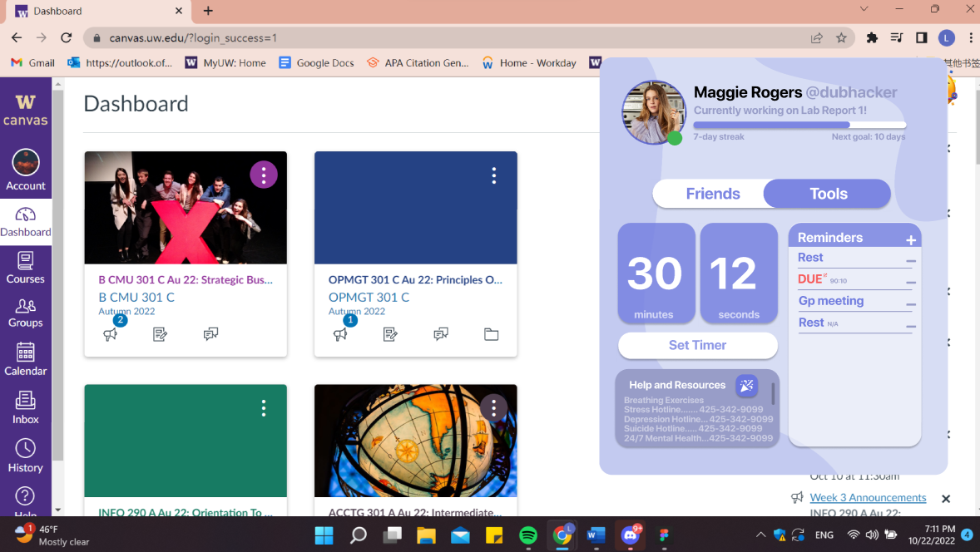Open Calendar in Canvas sidebar
The height and width of the screenshot is (552, 980).
[x=26, y=360]
